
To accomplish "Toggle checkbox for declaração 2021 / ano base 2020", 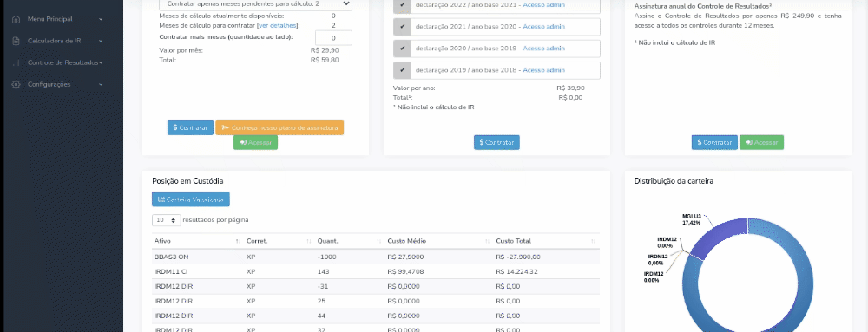I will click(x=402, y=27).
